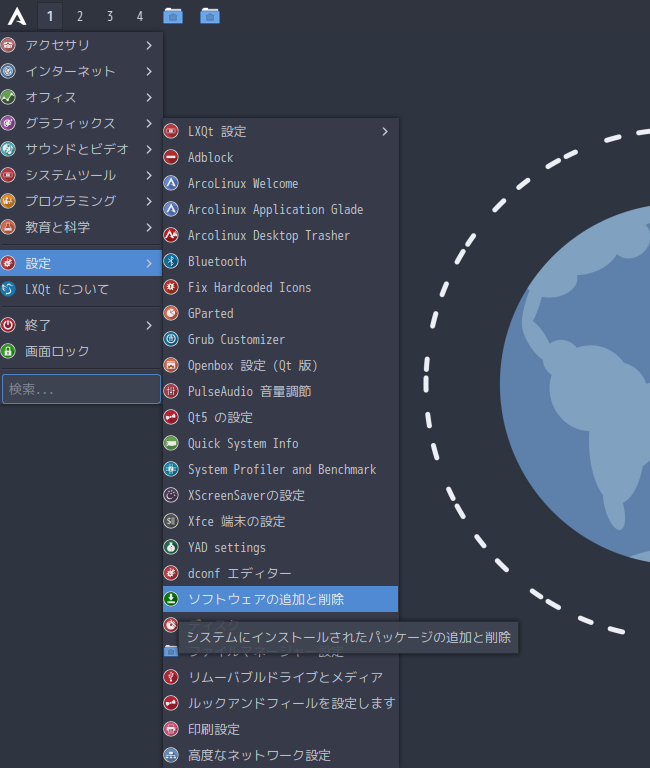This screenshot has width=650, height=768.
Task: Click the ディスク disk icon
Action: 171,624
